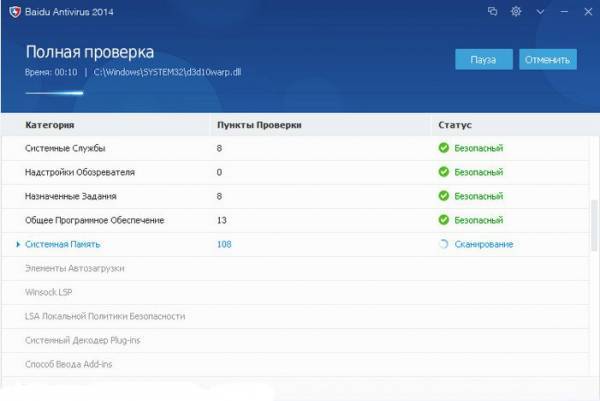600x401 pixels.
Task: Select the Winsock LSP row
Action: [x=295, y=292]
